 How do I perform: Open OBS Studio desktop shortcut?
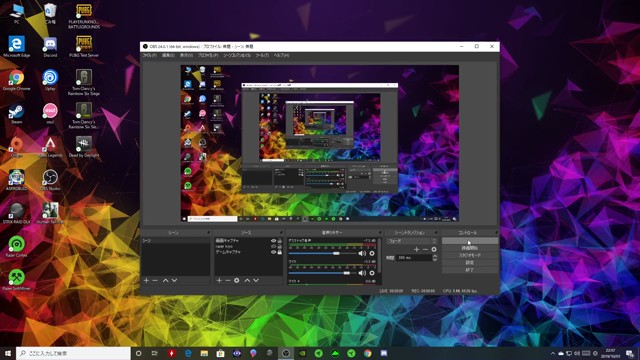(x=50, y=180)
